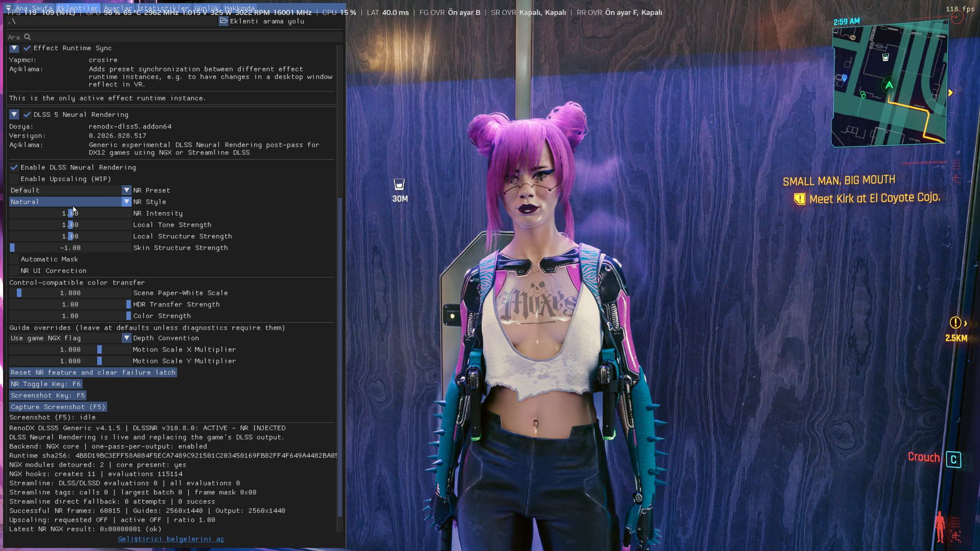Screen dimensions: 980x551
Task: Open the Geliştirici belgelerini aç link
Action: click(x=171, y=539)
